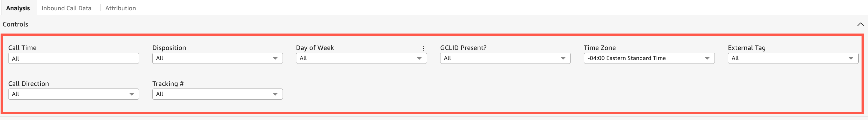Image resolution: width=868 pixels, height=120 pixels.
Task: Click the Call Time input field
Action: point(73,59)
